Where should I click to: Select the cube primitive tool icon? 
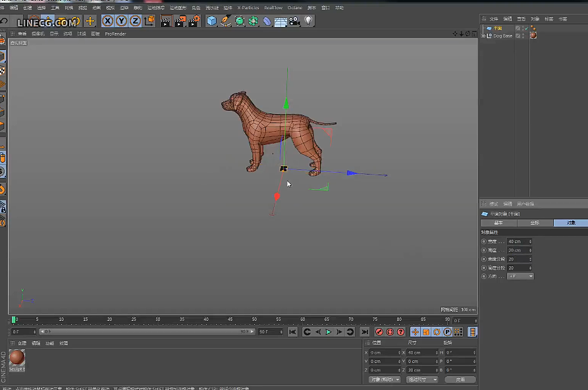coord(211,21)
